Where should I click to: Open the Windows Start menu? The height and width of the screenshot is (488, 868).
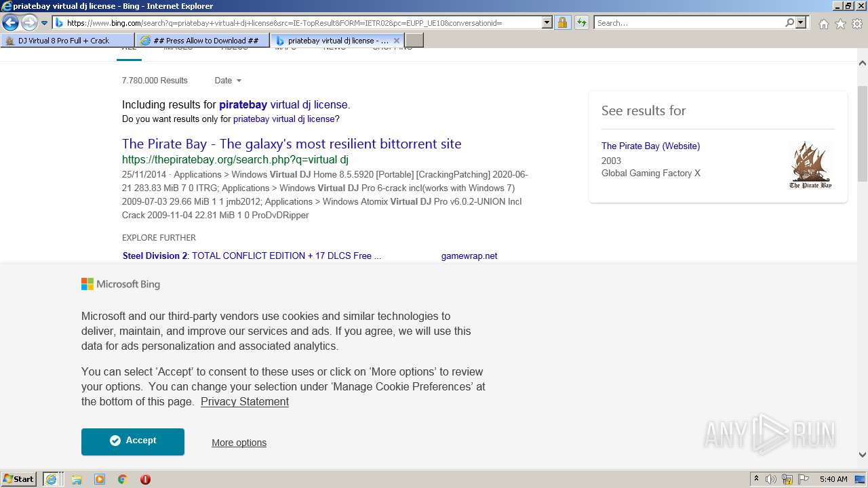click(19, 479)
